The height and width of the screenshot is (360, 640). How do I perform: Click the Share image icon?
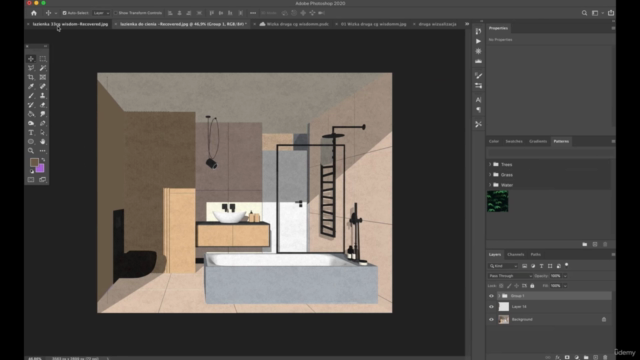[x=611, y=13]
